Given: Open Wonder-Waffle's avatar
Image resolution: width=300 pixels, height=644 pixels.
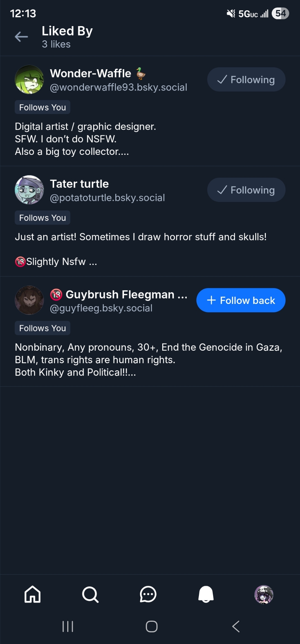Looking at the screenshot, I should (x=29, y=80).
